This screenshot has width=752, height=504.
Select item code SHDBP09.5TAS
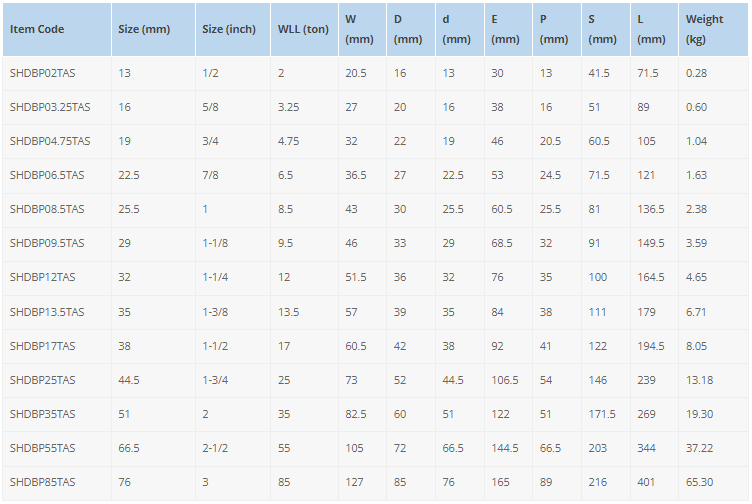click(x=47, y=244)
